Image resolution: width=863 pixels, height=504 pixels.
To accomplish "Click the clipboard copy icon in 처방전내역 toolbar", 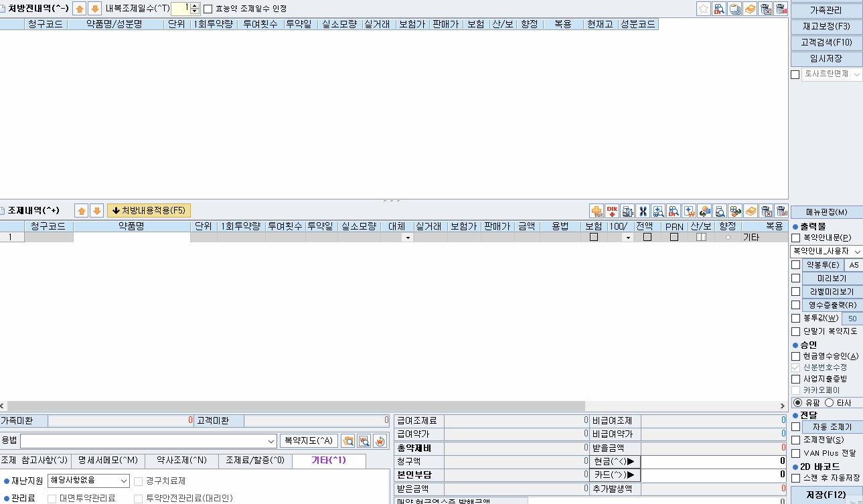I will [x=735, y=9].
